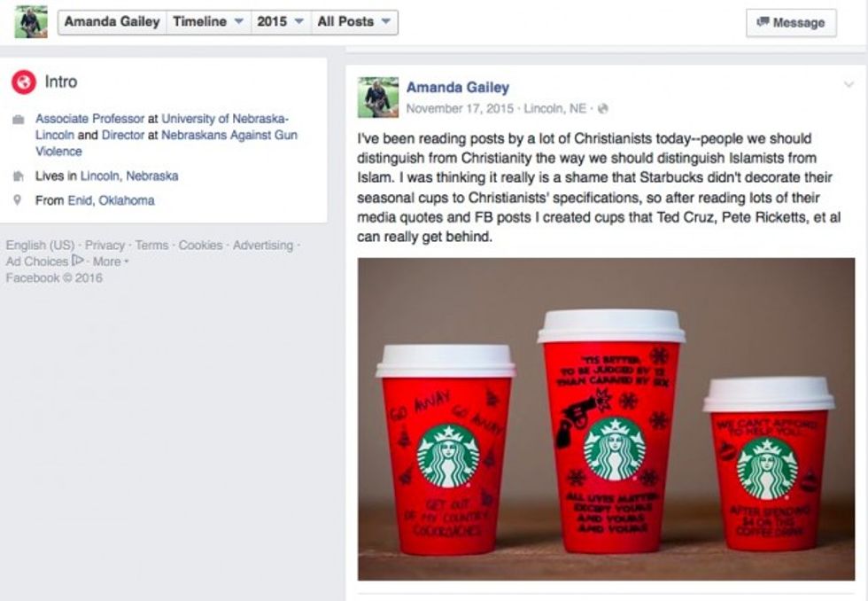Open the post author's avatar thumbnail
868x601 pixels.
(378, 98)
